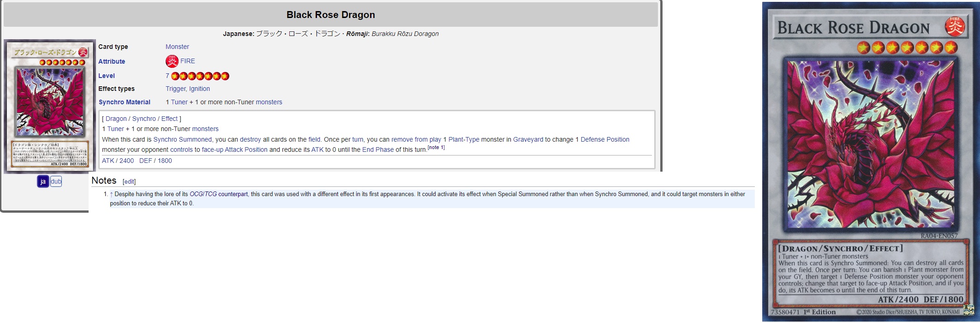
Task: Open the 'face-up Attack Position' link
Action: [x=235, y=150]
